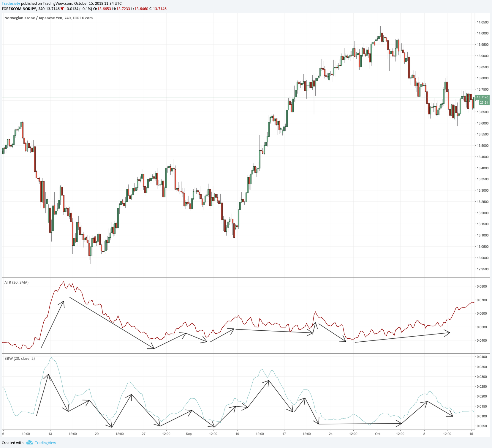Select the 14.0000 level on price axis

point(482,33)
